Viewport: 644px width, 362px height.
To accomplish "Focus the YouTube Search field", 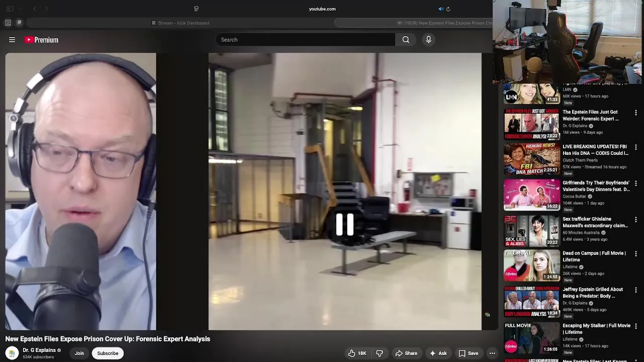I will coord(305,40).
